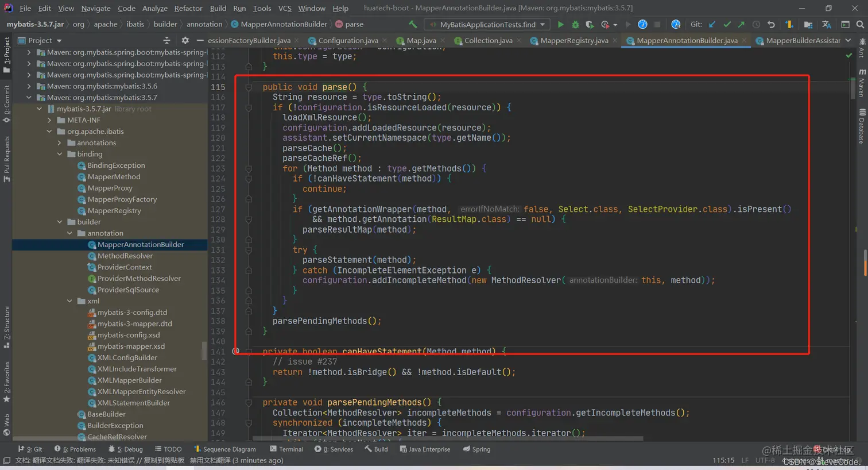Image resolution: width=868 pixels, height=470 pixels.
Task: Open the Sequence Diagram tool window
Action: click(225, 449)
